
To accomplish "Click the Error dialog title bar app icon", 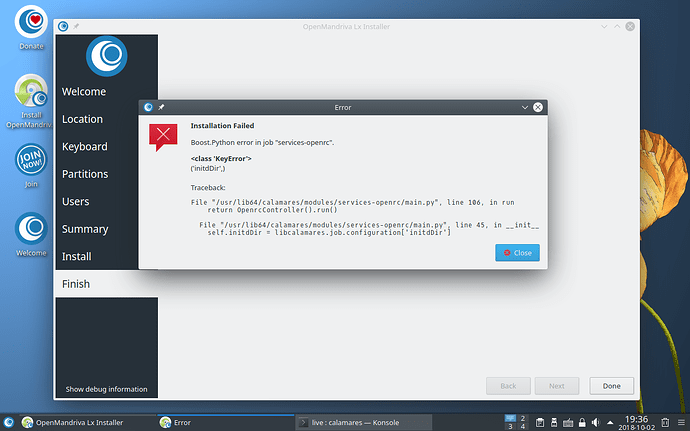I will click(x=148, y=107).
